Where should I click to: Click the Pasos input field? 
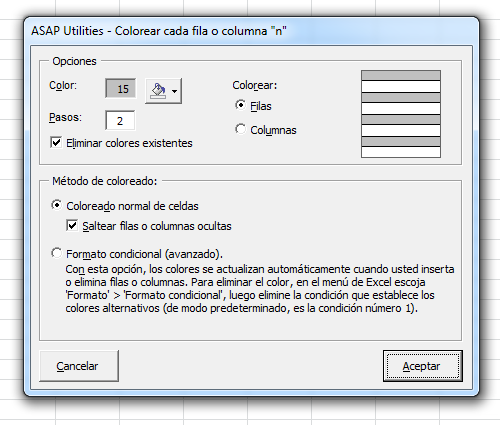120,120
